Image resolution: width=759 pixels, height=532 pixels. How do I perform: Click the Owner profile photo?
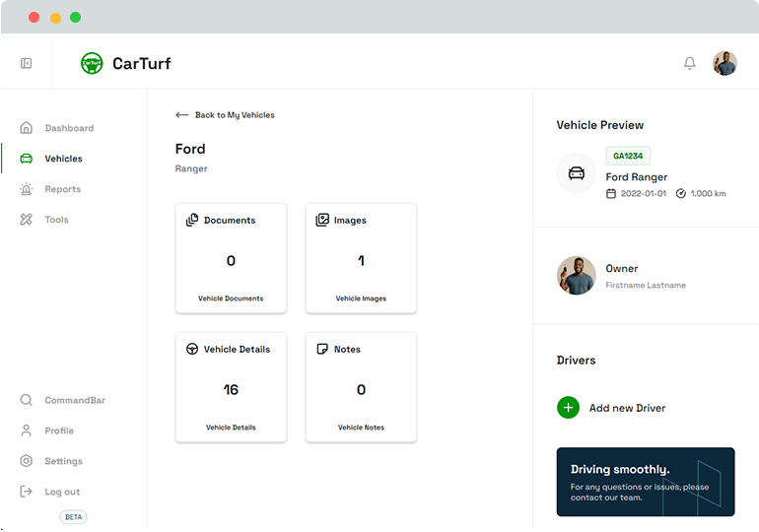576,275
